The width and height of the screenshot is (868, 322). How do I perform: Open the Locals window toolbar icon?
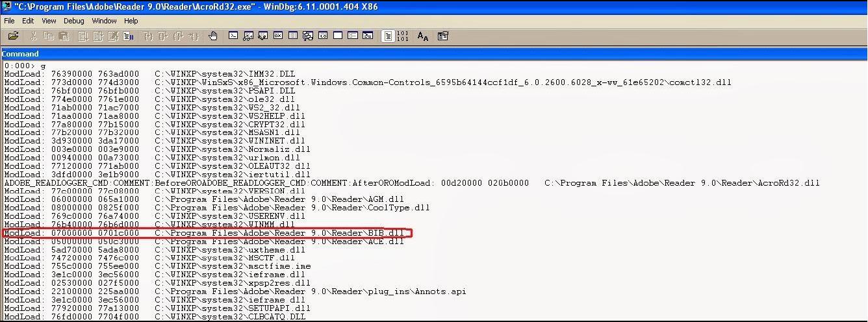click(x=263, y=36)
